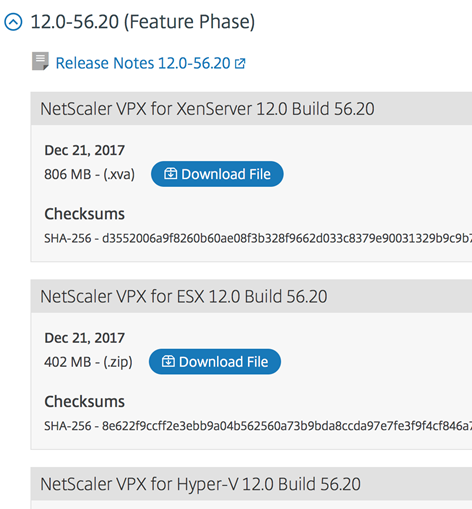This screenshot has height=509, width=472.
Task: Click NetScaler VPX for XenServer header
Action: (x=251, y=109)
